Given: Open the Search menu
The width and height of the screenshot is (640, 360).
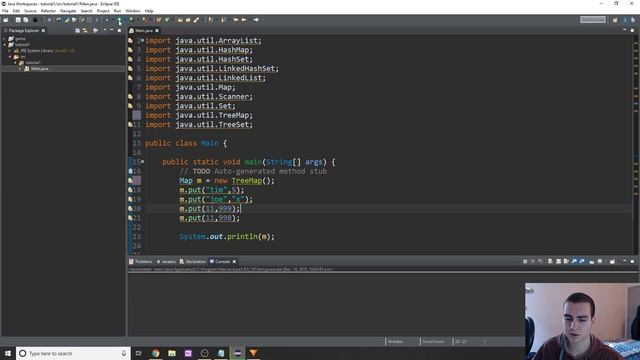Looking at the screenshot, I should point(86,11).
